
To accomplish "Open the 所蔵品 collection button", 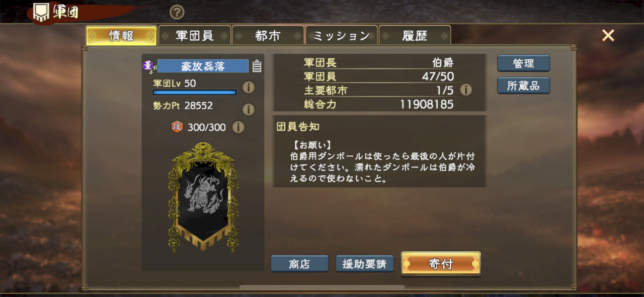I will coord(523,85).
